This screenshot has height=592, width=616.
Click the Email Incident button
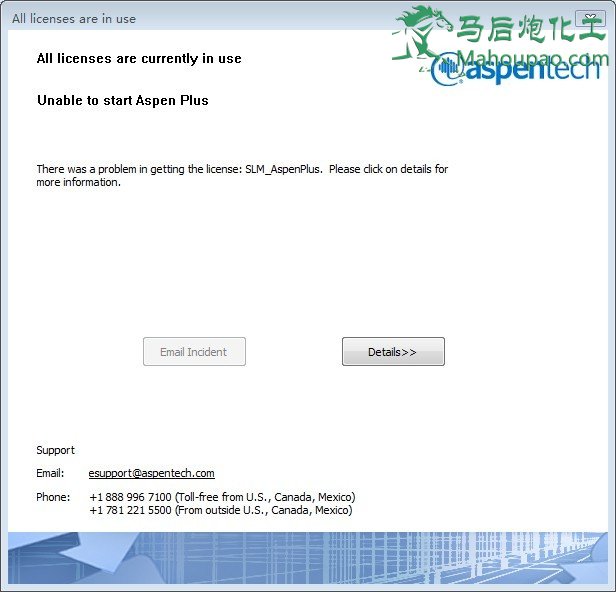pos(194,352)
